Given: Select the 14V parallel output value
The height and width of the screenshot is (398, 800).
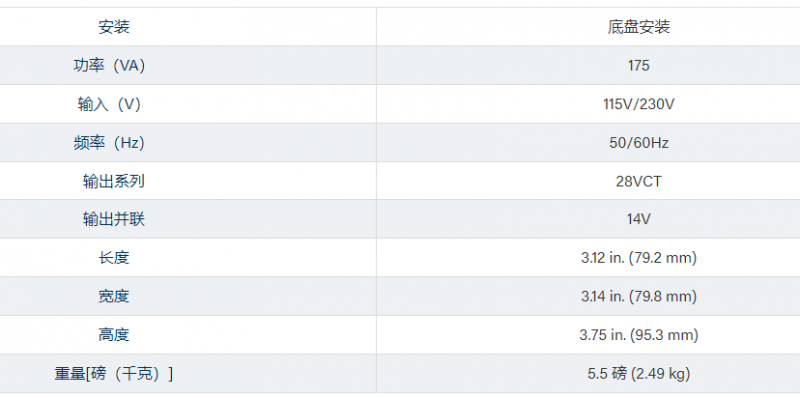Looking at the screenshot, I should [x=638, y=219].
